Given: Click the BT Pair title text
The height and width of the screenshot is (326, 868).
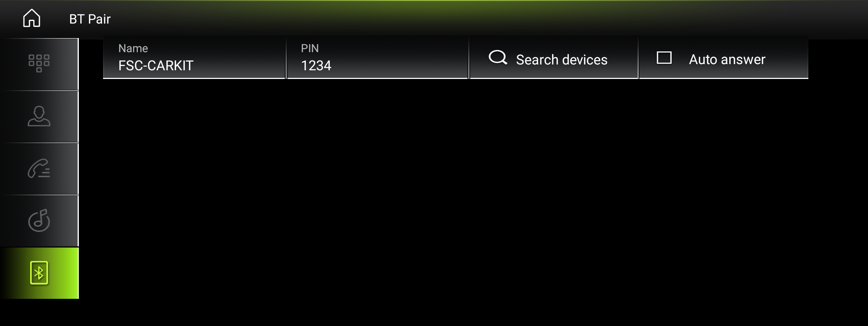Looking at the screenshot, I should [90, 19].
